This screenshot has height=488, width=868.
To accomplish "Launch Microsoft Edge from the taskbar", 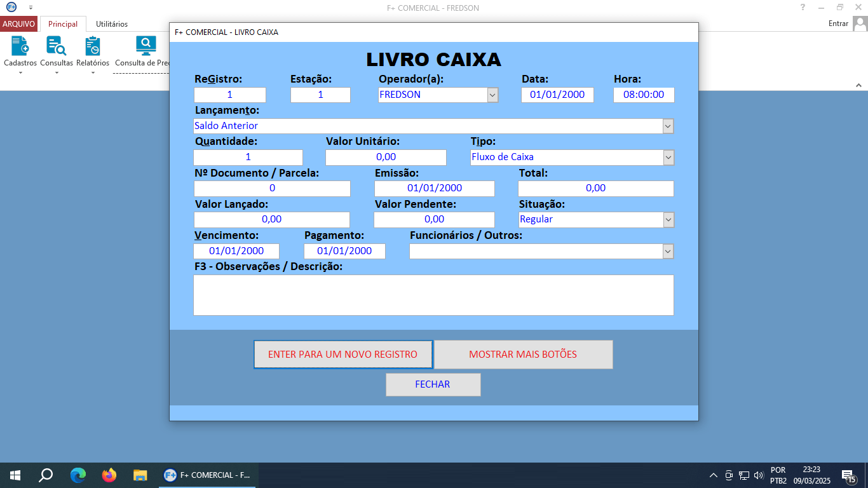I will pos(78,475).
